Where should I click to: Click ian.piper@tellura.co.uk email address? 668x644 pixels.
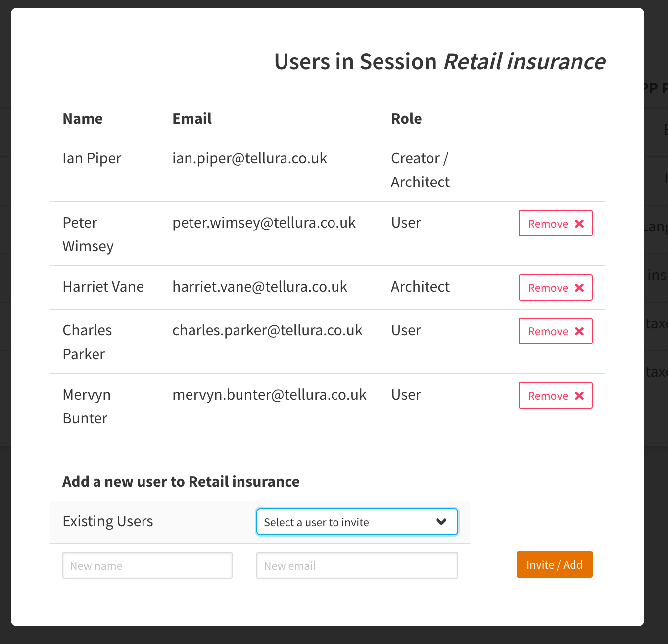pyautogui.click(x=250, y=158)
